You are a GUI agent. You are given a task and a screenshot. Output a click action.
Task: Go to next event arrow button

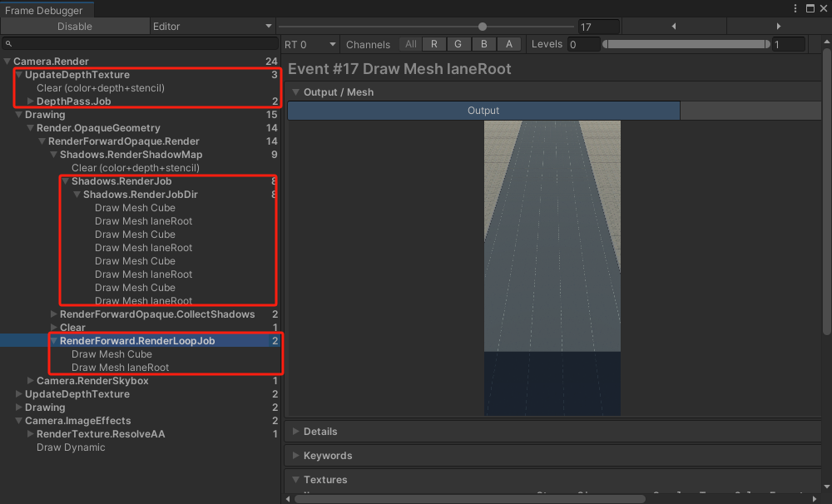tap(779, 27)
